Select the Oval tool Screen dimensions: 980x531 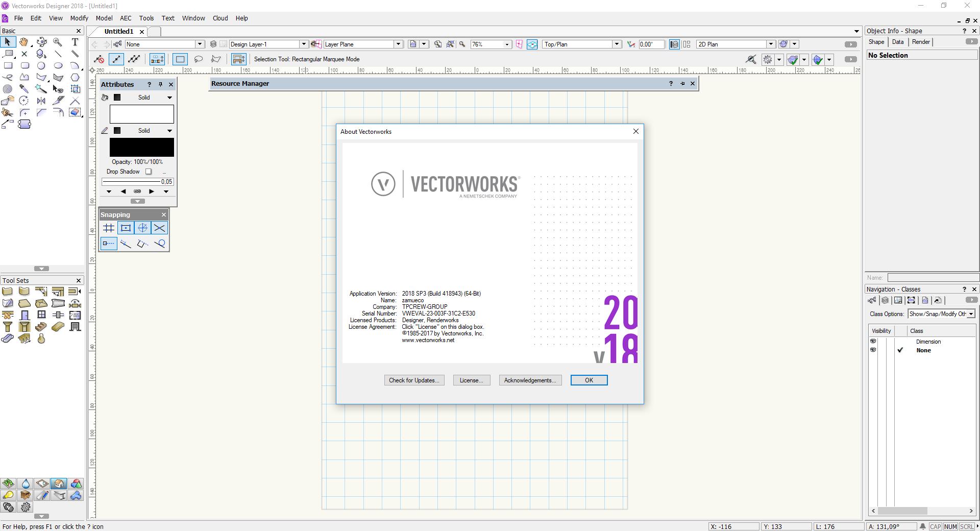(x=58, y=65)
